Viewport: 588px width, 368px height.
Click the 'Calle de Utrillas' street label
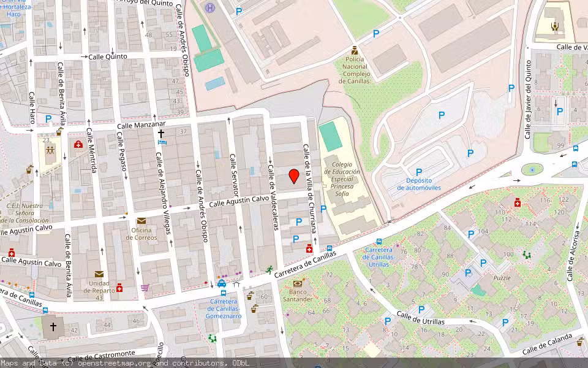[420, 318]
